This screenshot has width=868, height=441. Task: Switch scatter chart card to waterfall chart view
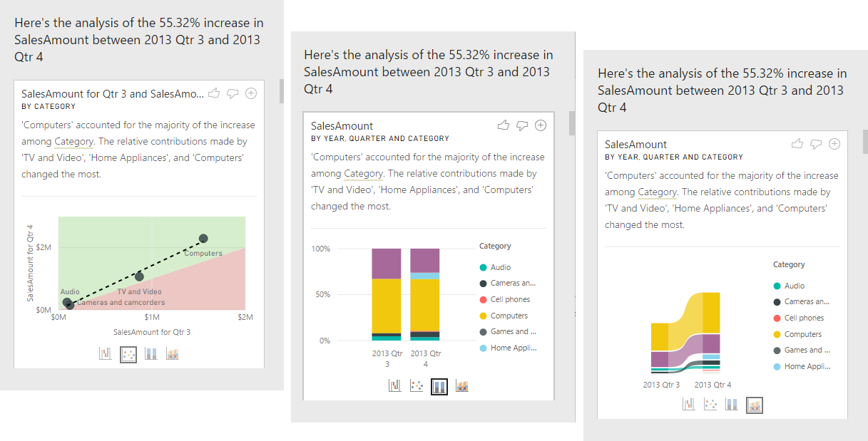click(106, 354)
